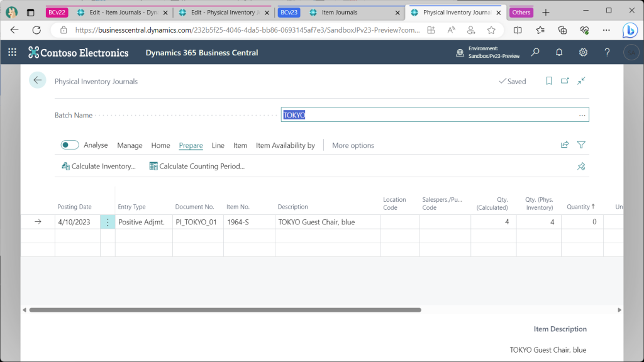Open the help question mark
Viewport: 644px width, 362px height.
(607, 52)
